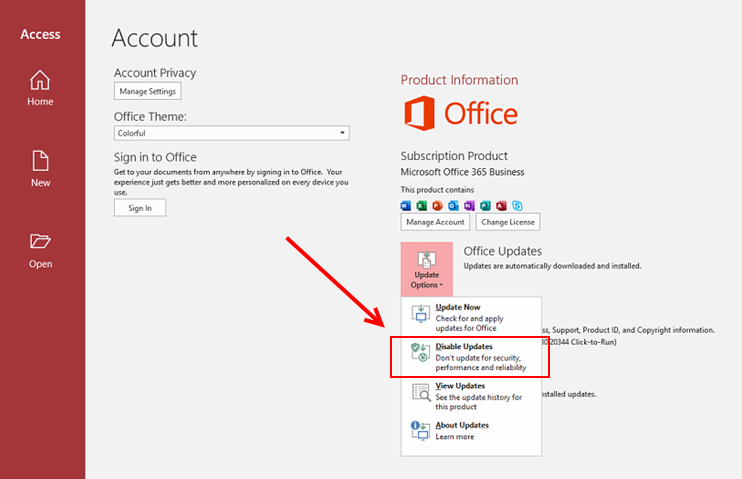Viewport: 742px width, 479px height.
Task: Click the Subscription Product label
Action: [454, 156]
